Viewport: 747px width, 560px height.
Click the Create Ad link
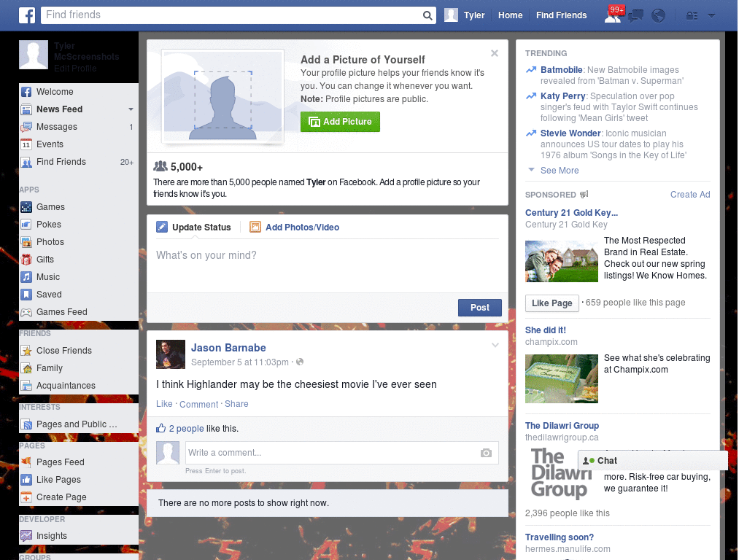(690, 194)
